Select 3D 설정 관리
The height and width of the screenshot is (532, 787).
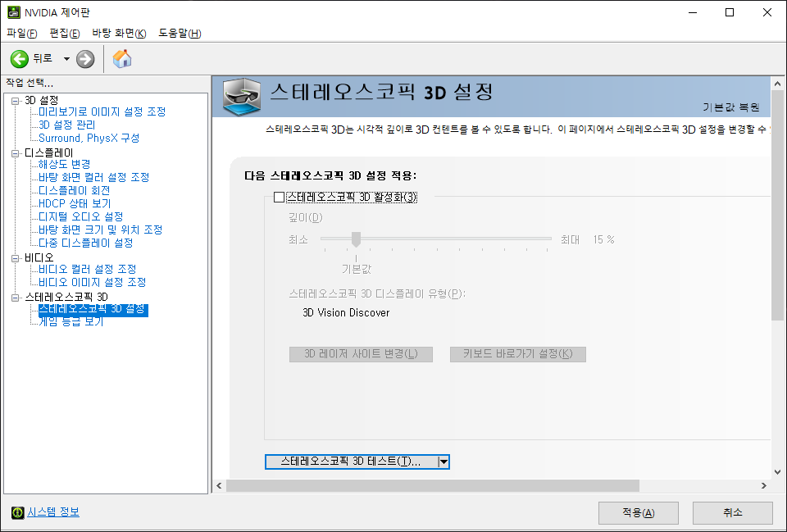66,125
